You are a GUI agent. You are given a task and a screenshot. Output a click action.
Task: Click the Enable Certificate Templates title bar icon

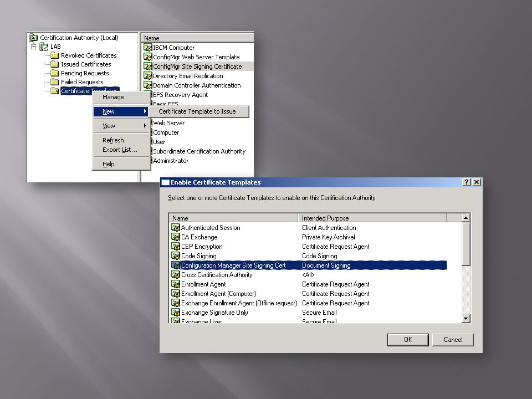(165, 182)
